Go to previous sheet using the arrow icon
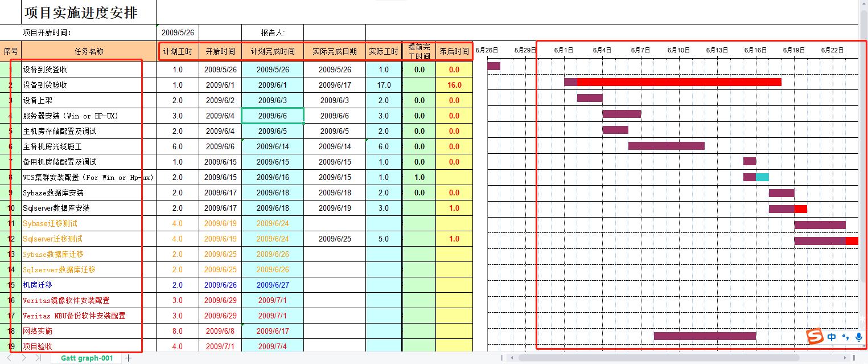The height and width of the screenshot is (364, 868). pos(10,358)
